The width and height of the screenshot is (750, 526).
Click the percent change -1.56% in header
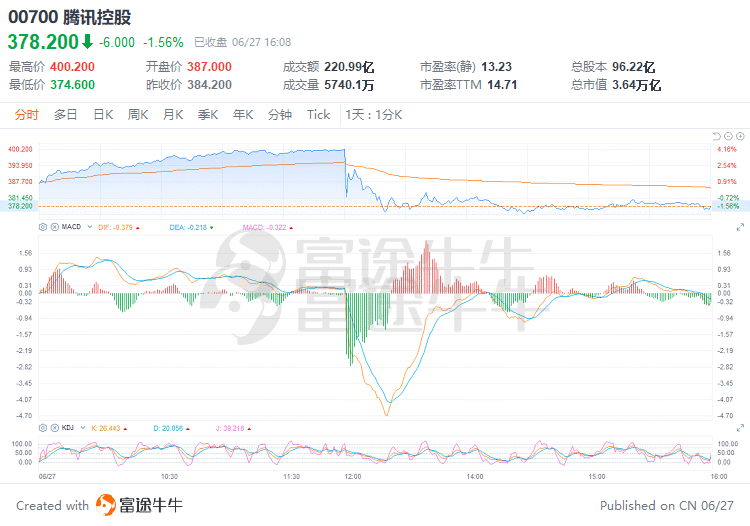[163, 43]
